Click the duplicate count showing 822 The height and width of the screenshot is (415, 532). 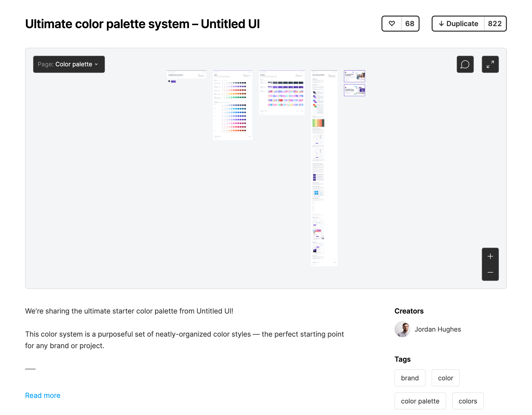point(495,24)
